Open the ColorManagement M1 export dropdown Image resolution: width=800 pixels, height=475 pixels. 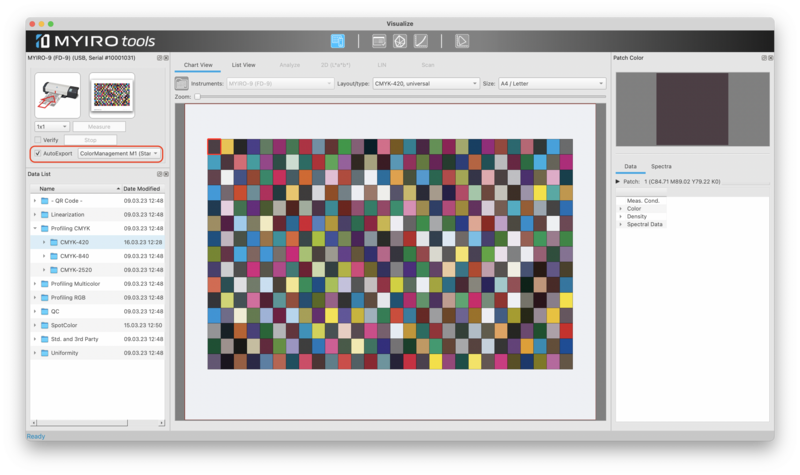point(119,153)
